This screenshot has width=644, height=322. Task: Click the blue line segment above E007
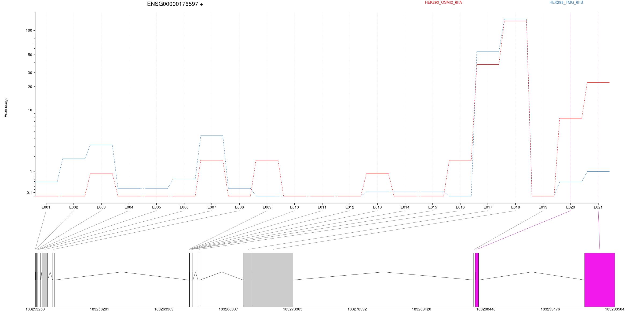point(212,136)
